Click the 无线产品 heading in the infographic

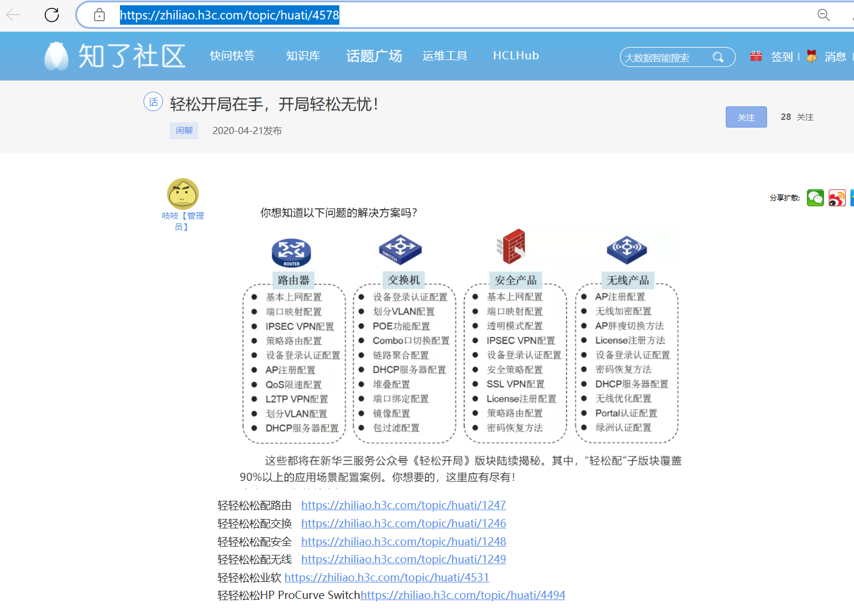pos(628,280)
